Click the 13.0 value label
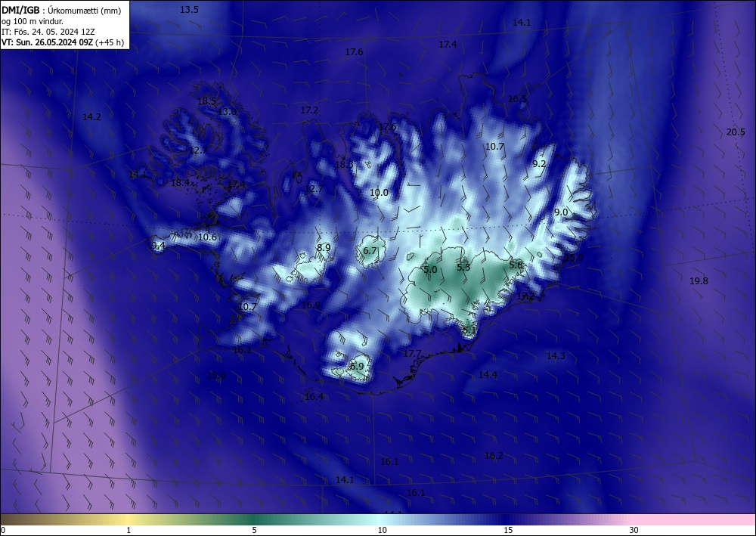The width and height of the screenshot is (756, 536). click(227, 111)
